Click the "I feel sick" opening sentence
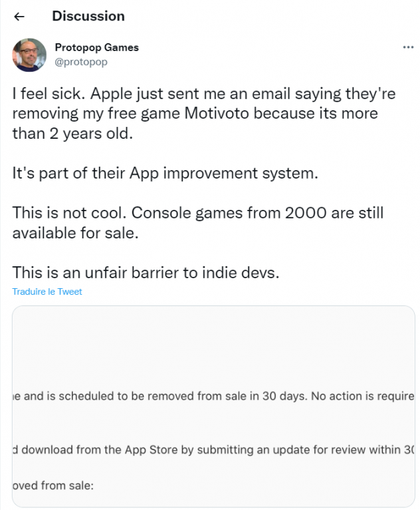The height and width of the screenshot is (510, 420). (56, 94)
